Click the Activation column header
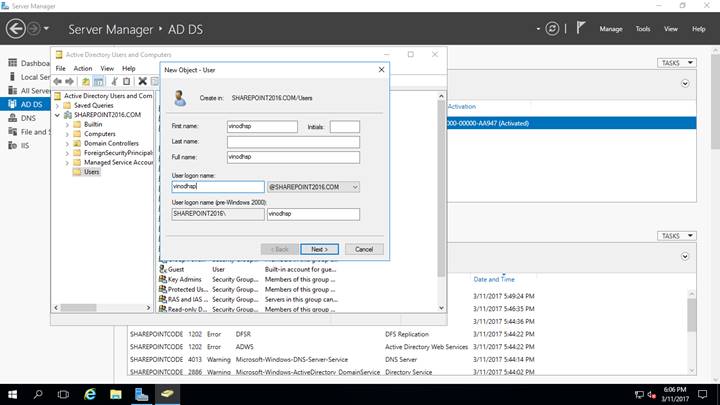720x405 pixels. [x=461, y=107]
